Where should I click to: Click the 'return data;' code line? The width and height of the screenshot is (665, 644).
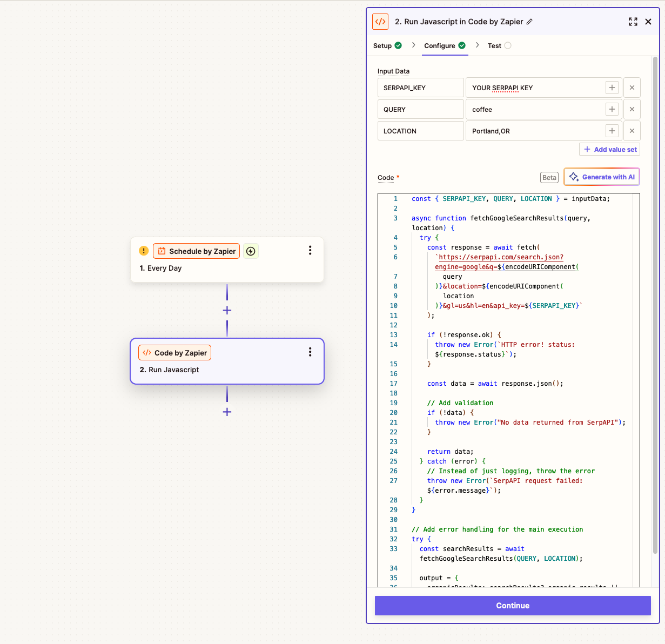coord(450,452)
